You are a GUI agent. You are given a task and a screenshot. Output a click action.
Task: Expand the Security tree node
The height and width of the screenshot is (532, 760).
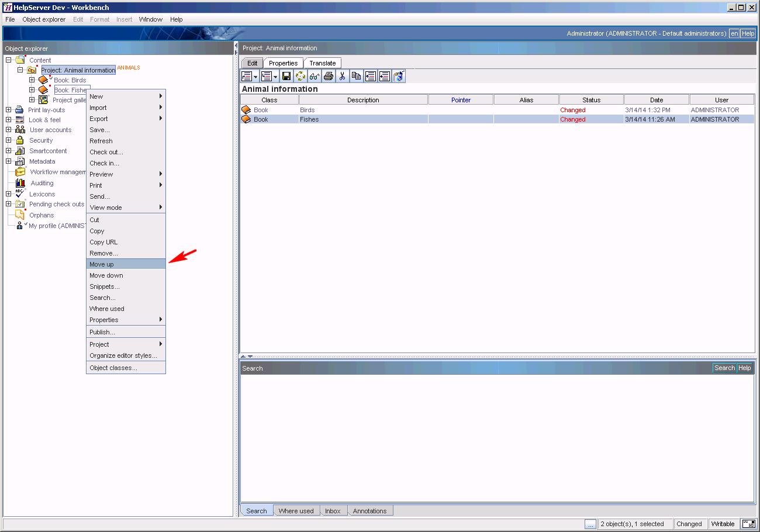[x=9, y=140]
